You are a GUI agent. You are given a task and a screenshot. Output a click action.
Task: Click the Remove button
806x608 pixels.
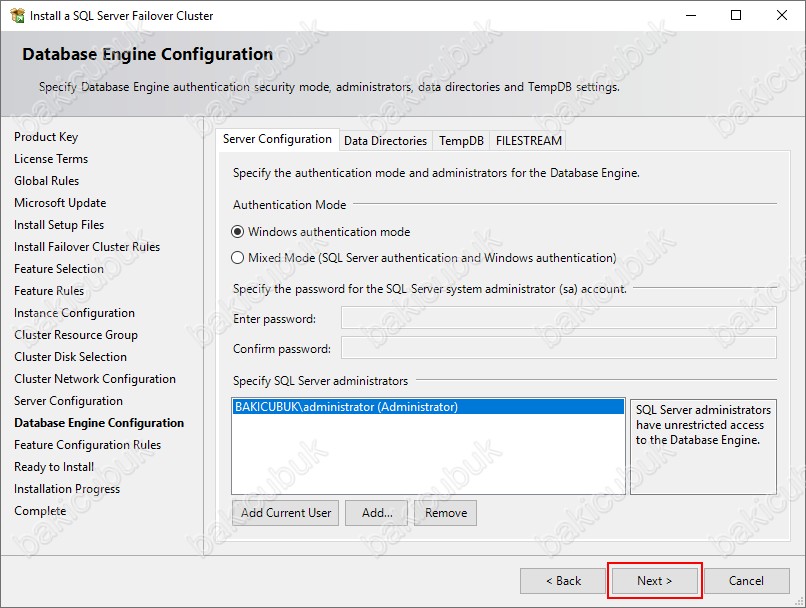pyautogui.click(x=446, y=513)
